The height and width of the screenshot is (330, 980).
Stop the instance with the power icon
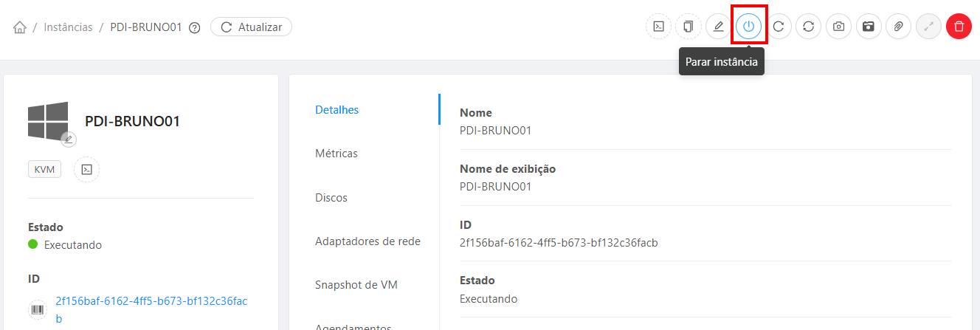[x=749, y=27]
